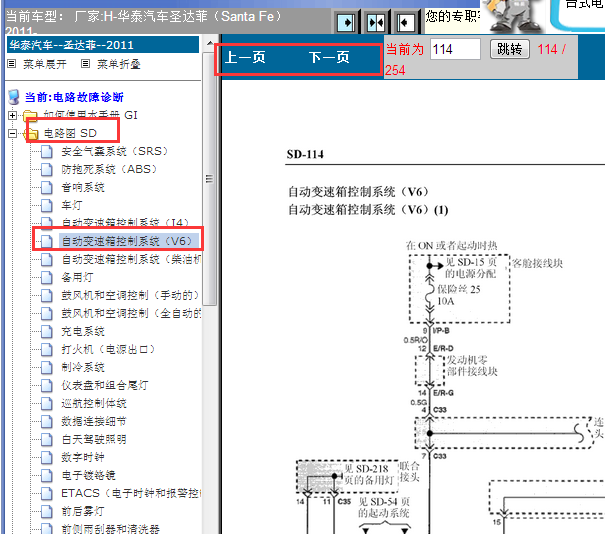Screen dimensions: 605x534
Task: Click document icon beside 自动变速箱控制系统(V6)
Action: 47,242
